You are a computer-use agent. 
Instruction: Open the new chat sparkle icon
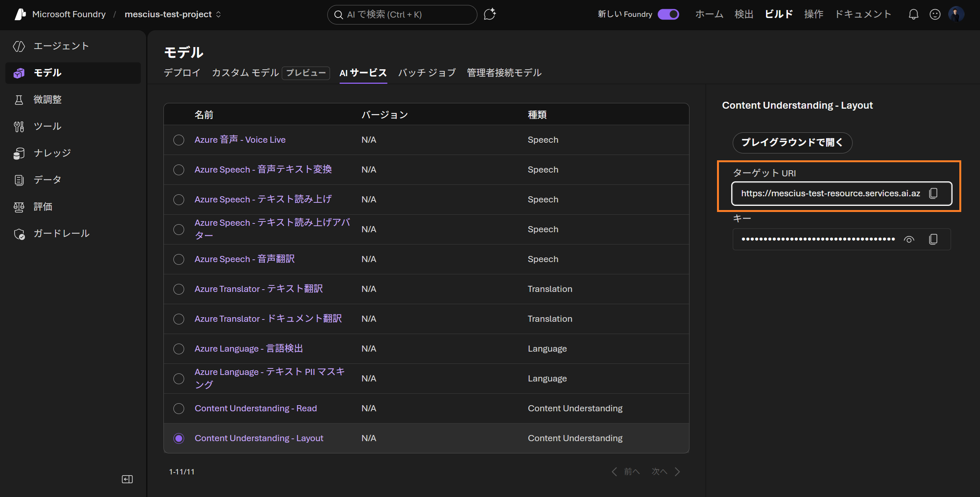[490, 14]
